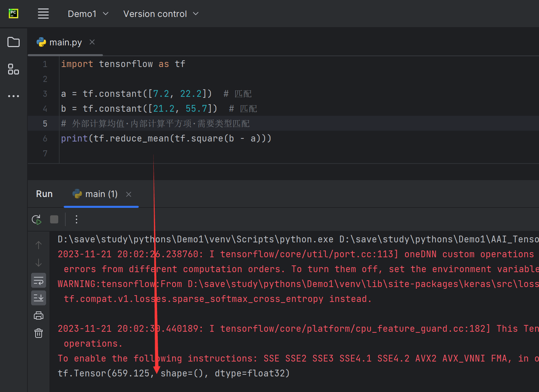This screenshot has height=392, width=539.
Task: Click line number 5 in gutter
Action: 45,124
